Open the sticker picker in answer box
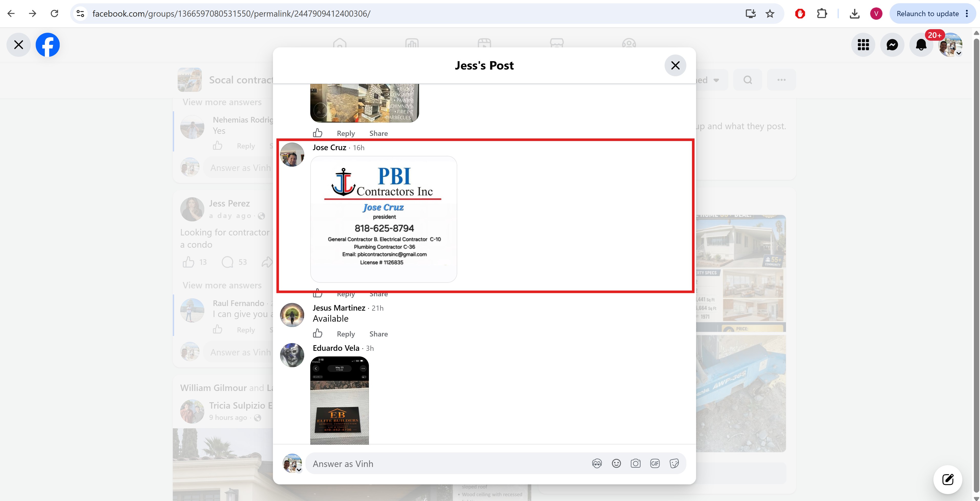Viewport: 980px width, 501px height. click(x=674, y=464)
